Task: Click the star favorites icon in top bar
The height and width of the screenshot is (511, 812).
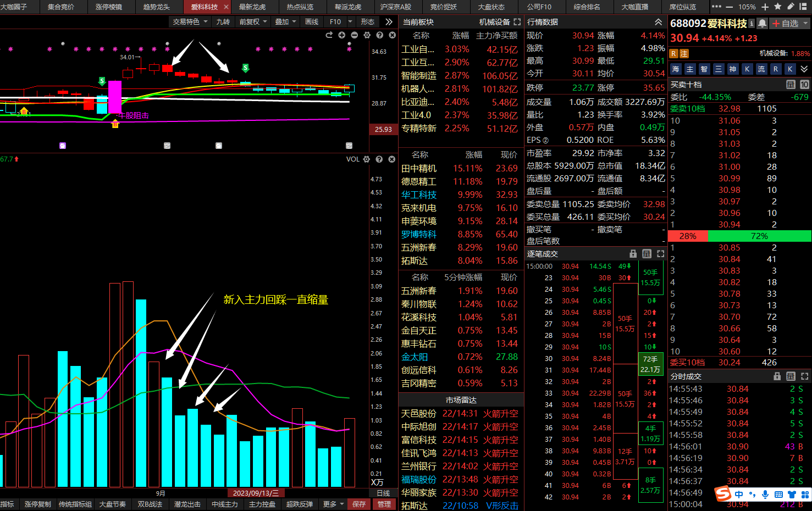Action: [777, 7]
